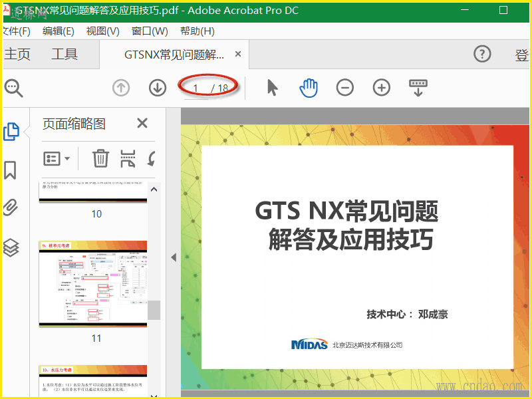Open thumbnail options dropdown menu
This screenshot has width=532, height=399.
coord(57,158)
